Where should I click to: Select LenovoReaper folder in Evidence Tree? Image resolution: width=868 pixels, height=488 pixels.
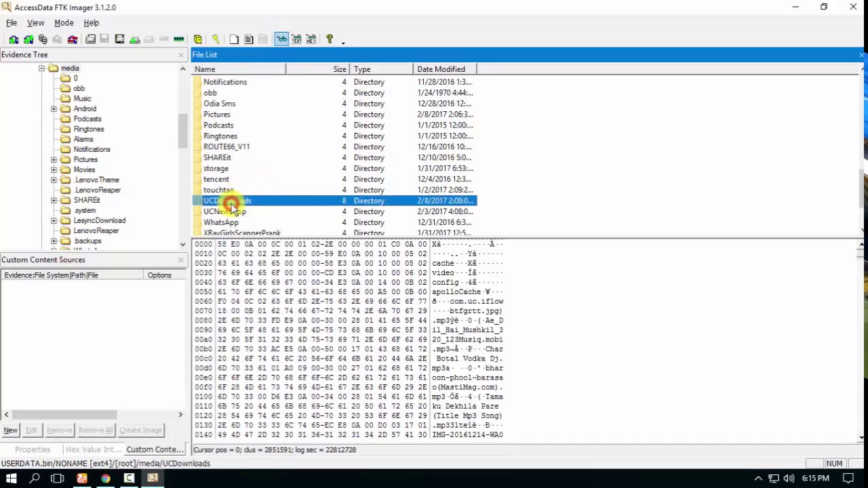pyautogui.click(x=96, y=231)
